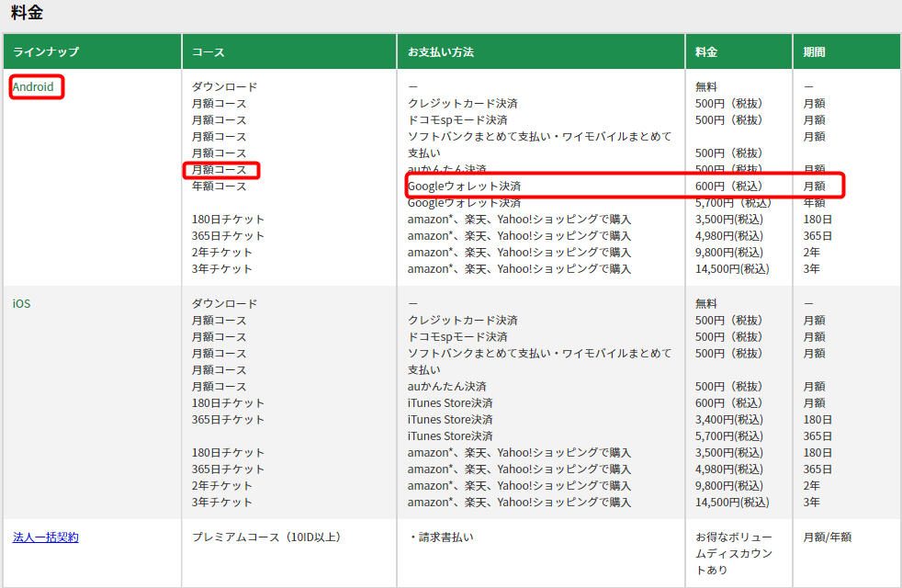This screenshot has height=588, width=902.
Task: Click the お支払い方法 column header
Action: 441,52
